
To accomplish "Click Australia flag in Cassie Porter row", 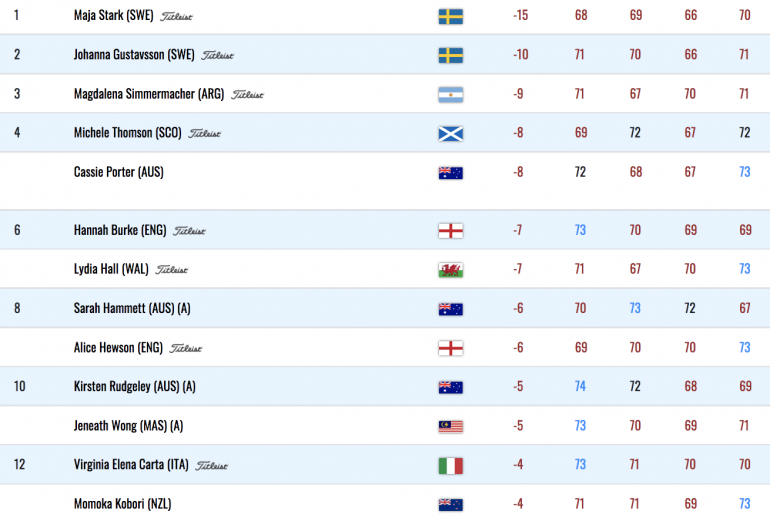I will coord(450,173).
